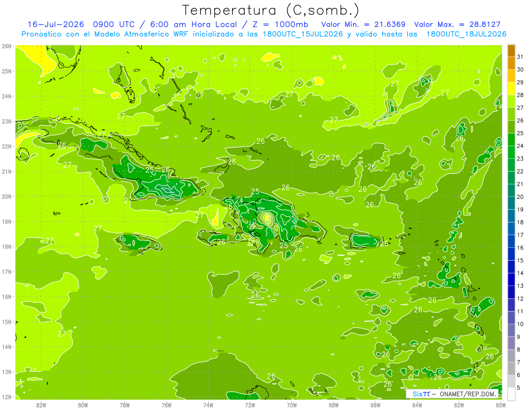Click the longitude label "78W"
The image size is (532, 411).
pos(125,405)
